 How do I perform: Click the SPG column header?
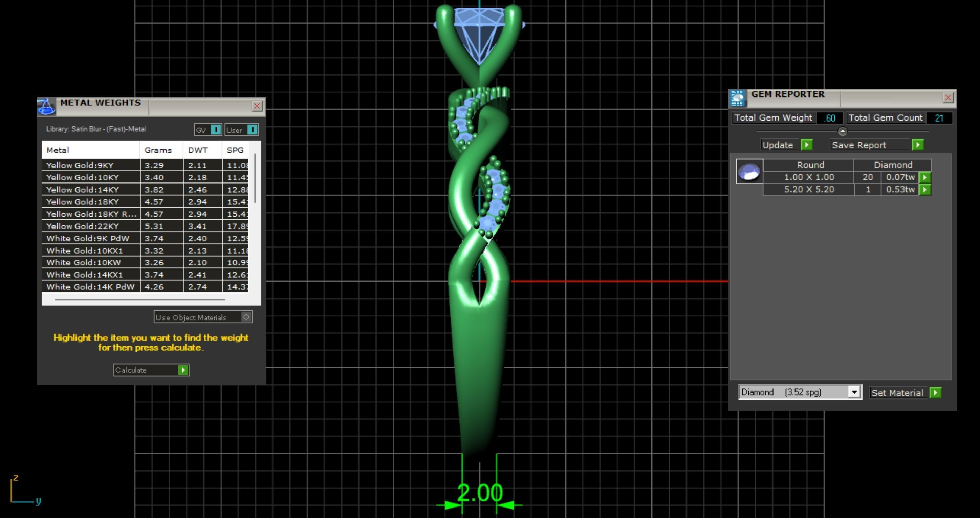click(236, 150)
